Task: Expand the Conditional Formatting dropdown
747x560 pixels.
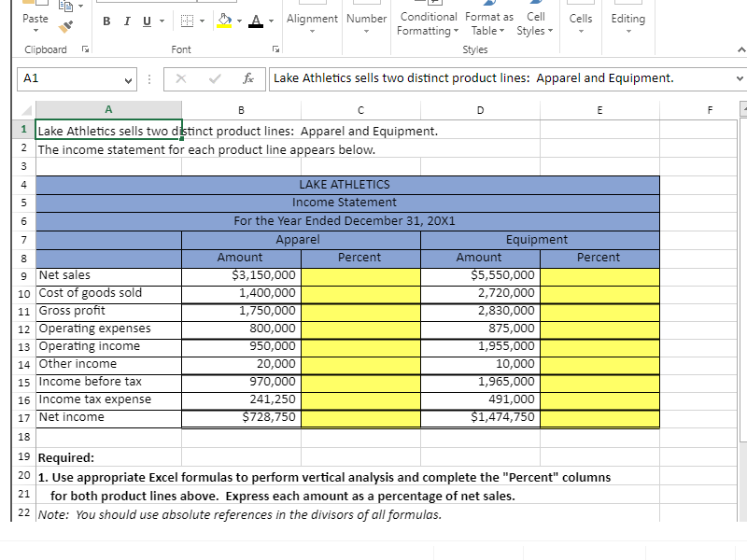Action: [428, 24]
